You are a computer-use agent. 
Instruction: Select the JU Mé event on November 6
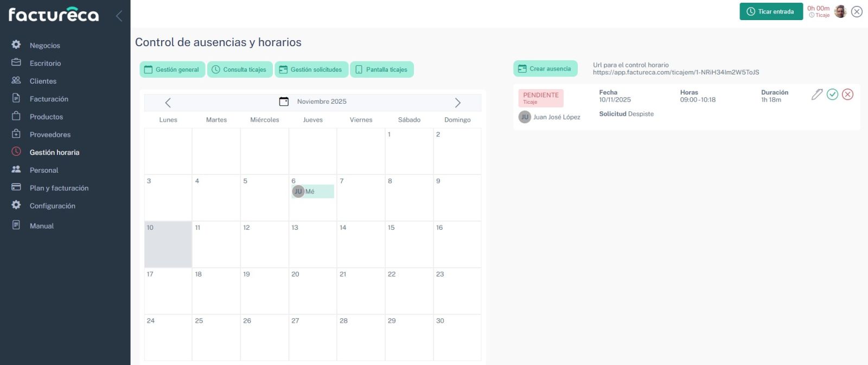tap(312, 191)
